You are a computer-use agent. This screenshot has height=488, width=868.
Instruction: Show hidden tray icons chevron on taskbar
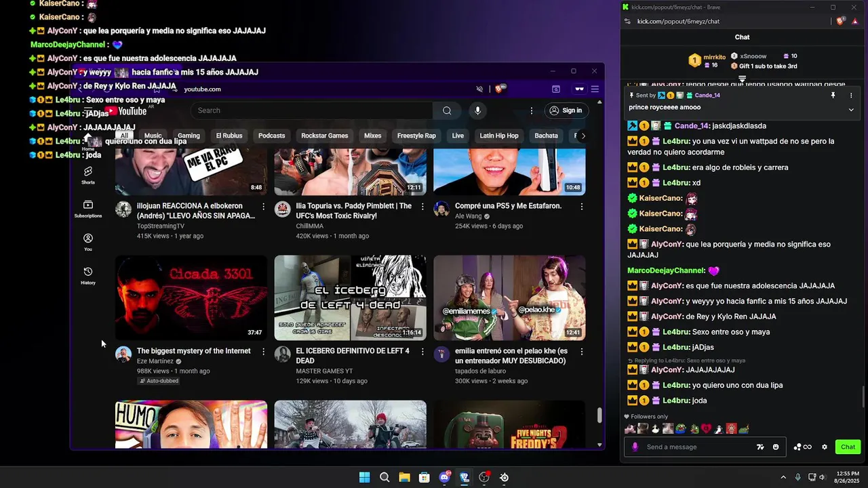pyautogui.click(x=783, y=478)
